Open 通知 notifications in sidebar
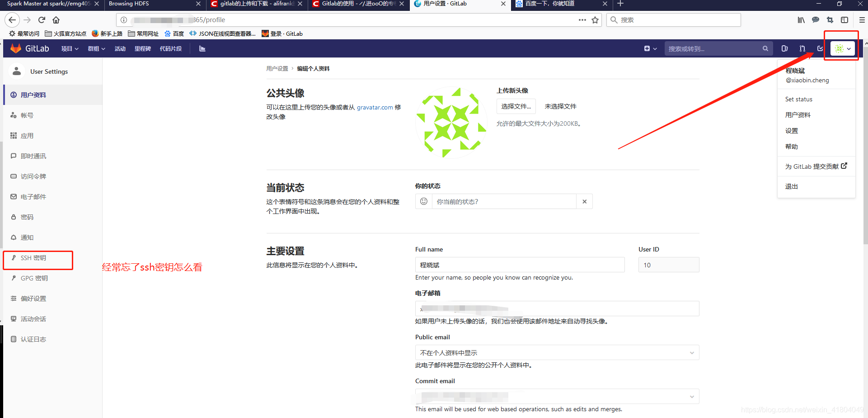 coord(53,237)
